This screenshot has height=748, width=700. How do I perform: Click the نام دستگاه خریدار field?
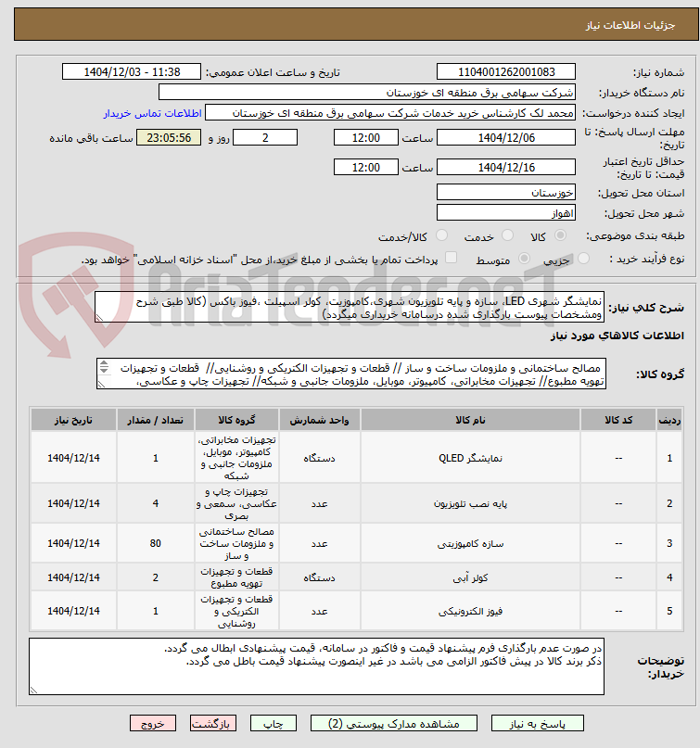click(367, 93)
